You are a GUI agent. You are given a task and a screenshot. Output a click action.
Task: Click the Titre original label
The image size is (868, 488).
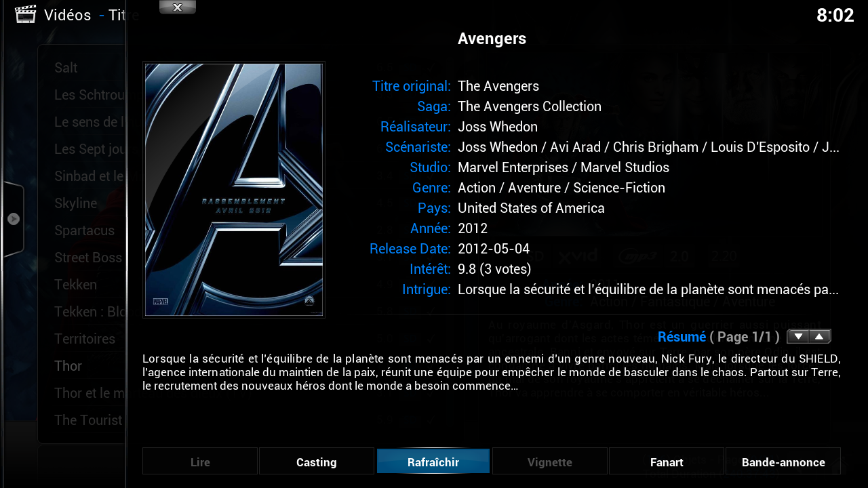(412, 86)
